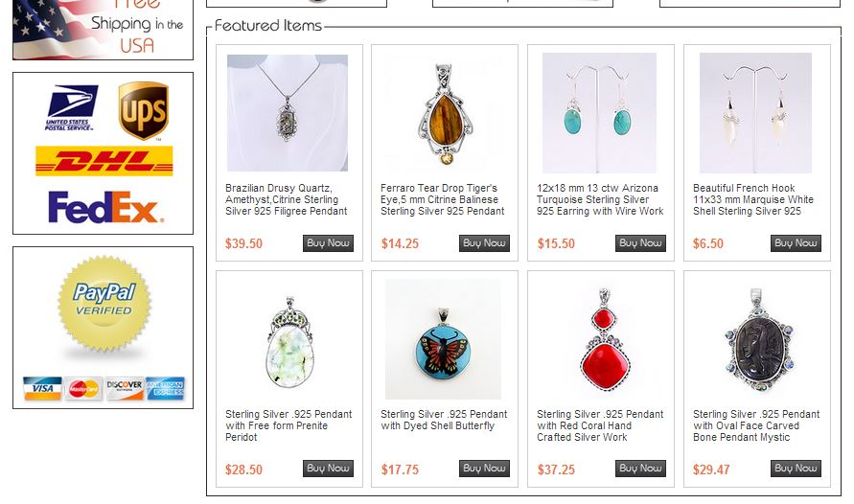Buy the $39.50 Brazilian Drusy Quartz pendant
Image resolution: width=854 pixels, height=504 pixels.
pos(328,243)
